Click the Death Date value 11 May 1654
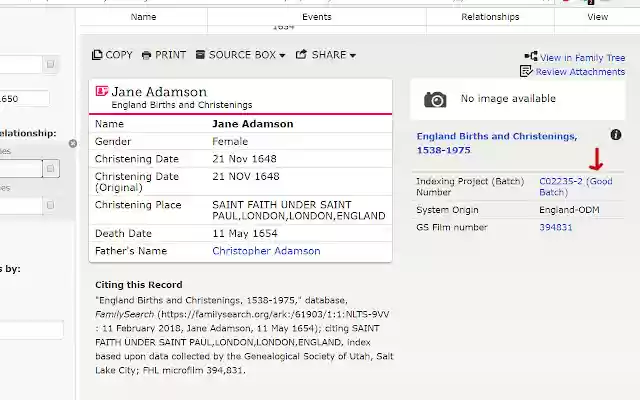The image size is (640, 400). coord(244,233)
